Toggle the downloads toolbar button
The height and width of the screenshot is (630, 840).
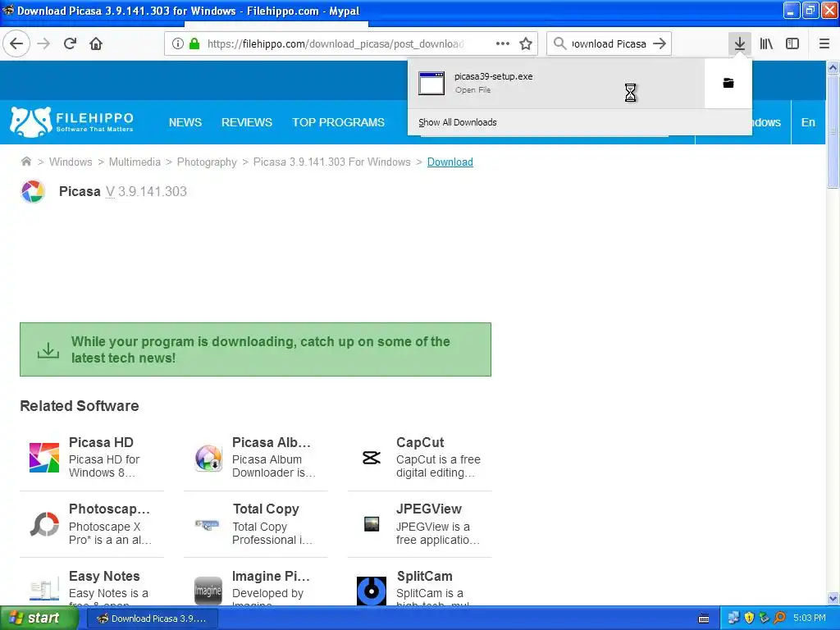pos(740,43)
